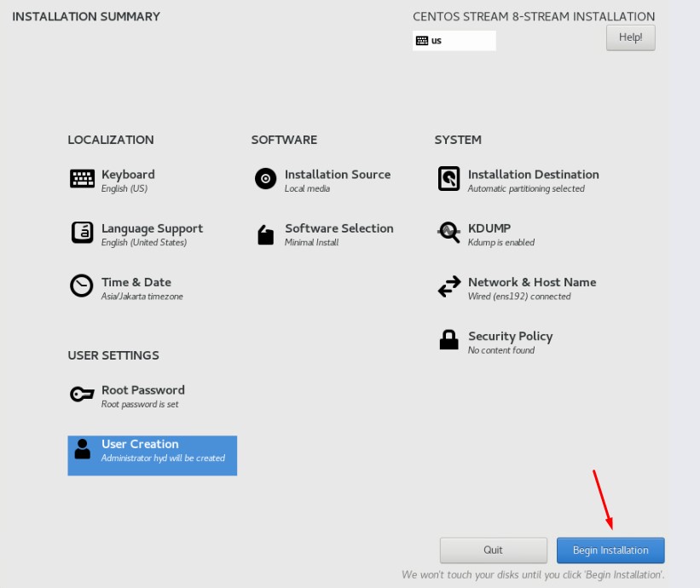Click the Security Policy lock icon
Screen dimensions: 700x588
click(448, 341)
